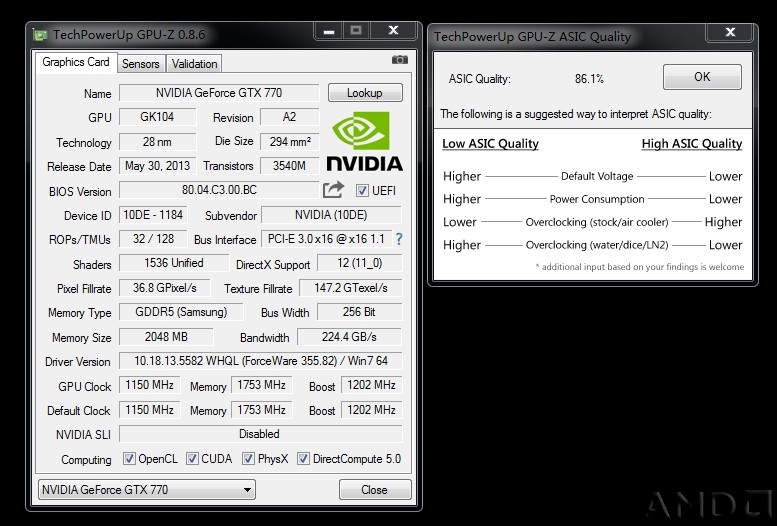Image resolution: width=777 pixels, height=526 pixels.
Task: Click the Subvendor field NVIDIA (10DE)
Action: (331, 215)
